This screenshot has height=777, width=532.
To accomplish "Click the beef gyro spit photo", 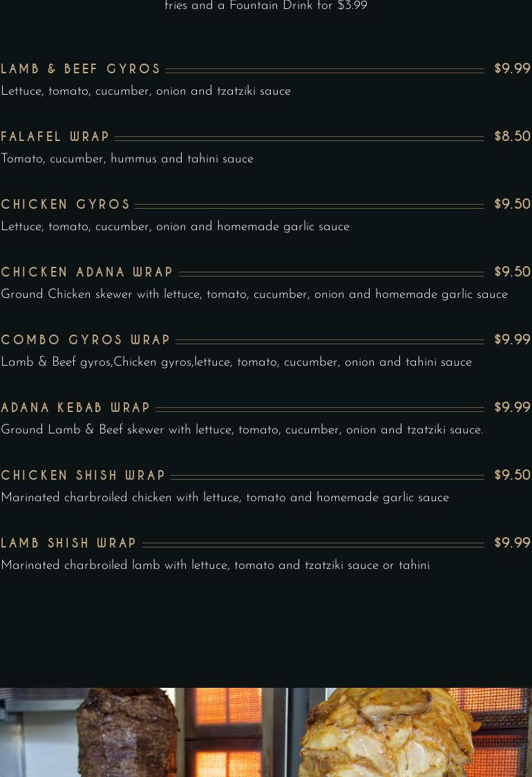I will (x=128, y=733).
